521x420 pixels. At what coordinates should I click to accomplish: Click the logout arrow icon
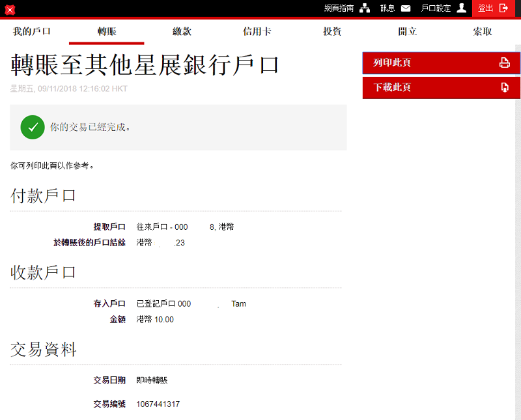coord(503,8)
